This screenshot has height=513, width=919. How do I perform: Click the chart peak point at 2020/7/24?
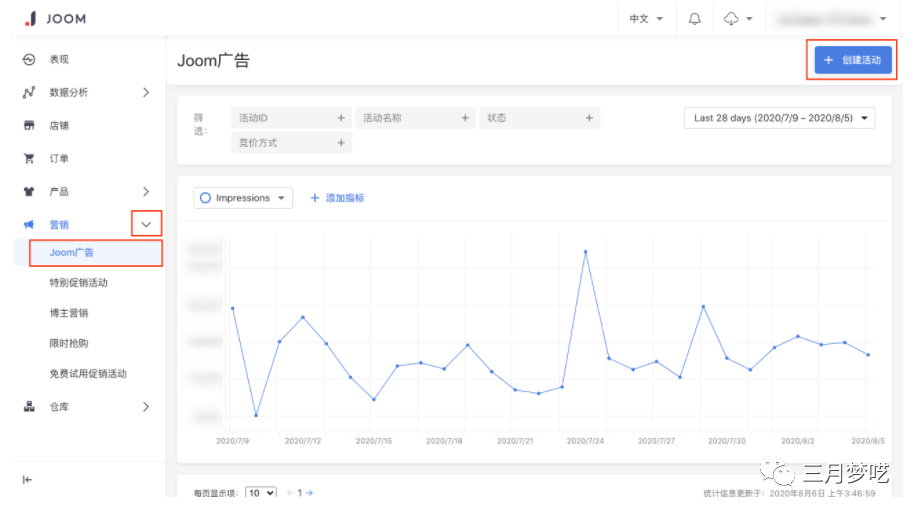(x=586, y=252)
